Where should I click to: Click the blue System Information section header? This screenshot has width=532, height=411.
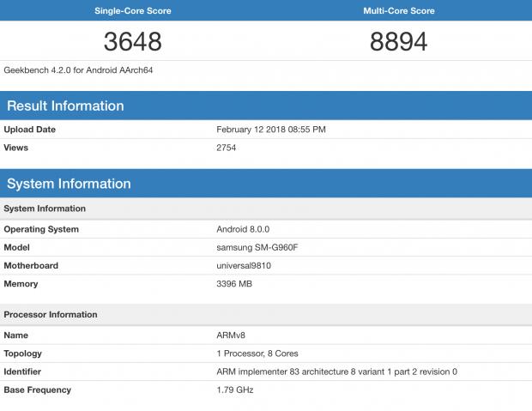pos(69,184)
